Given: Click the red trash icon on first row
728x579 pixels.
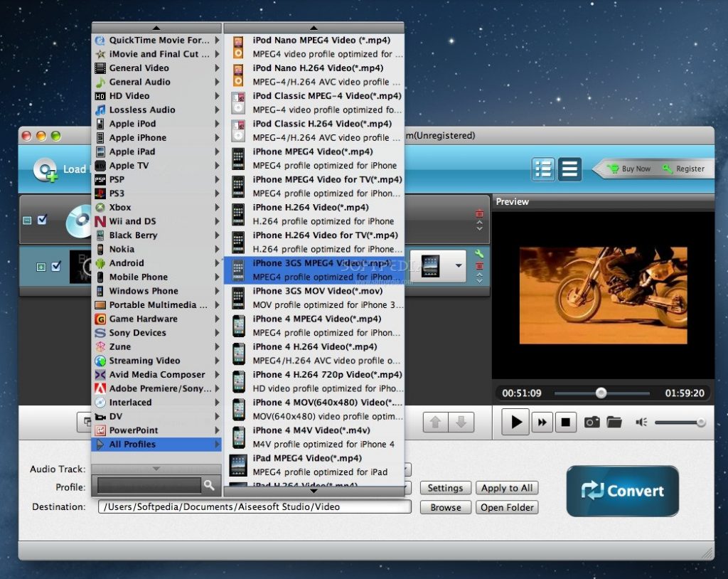Looking at the screenshot, I should point(479,213).
